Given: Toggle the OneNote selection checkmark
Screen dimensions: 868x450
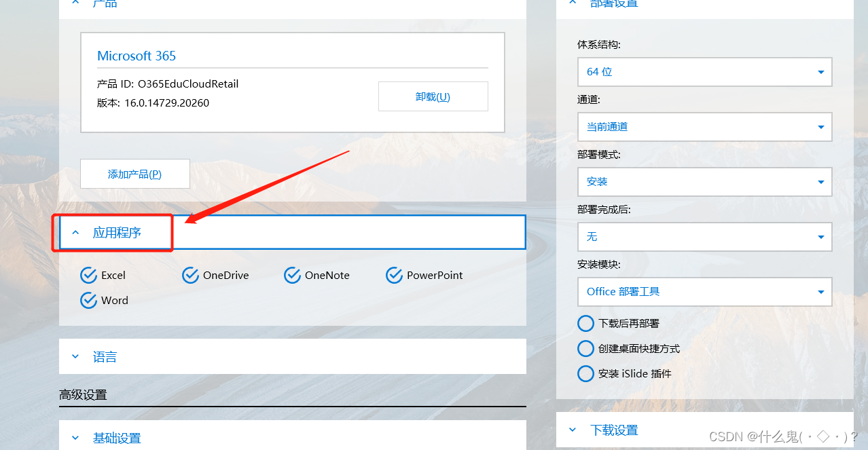Looking at the screenshot, I should click(x=292, y=275).
